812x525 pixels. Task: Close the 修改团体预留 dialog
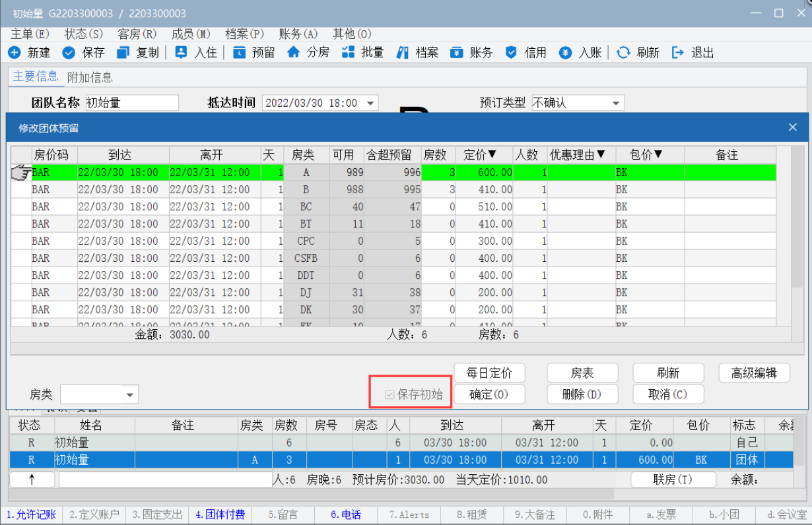pos(793,127)
